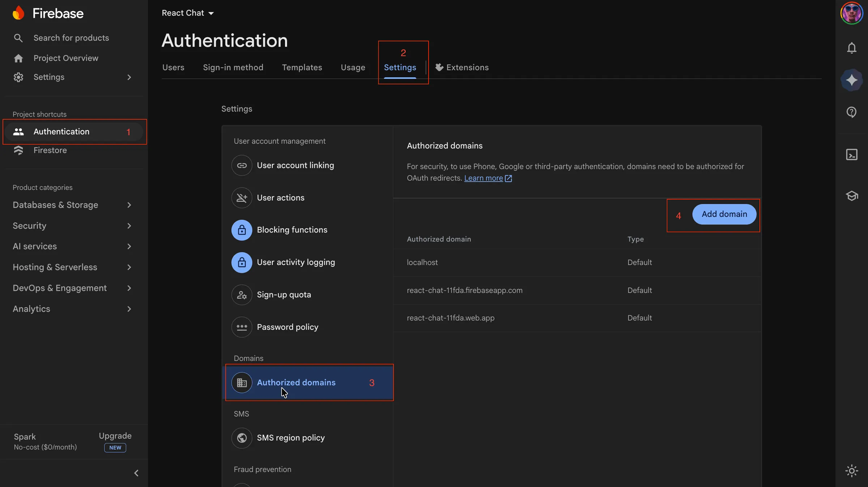Click Upgrade plan link
The width and height of the screenshot is (868, 487).
pyautogui.click(x=115, y=436)
